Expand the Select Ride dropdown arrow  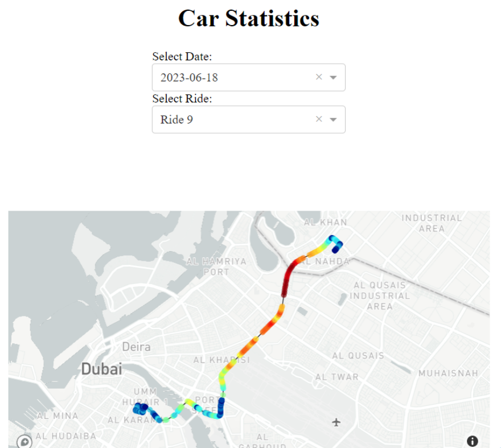tap(333, 120)
